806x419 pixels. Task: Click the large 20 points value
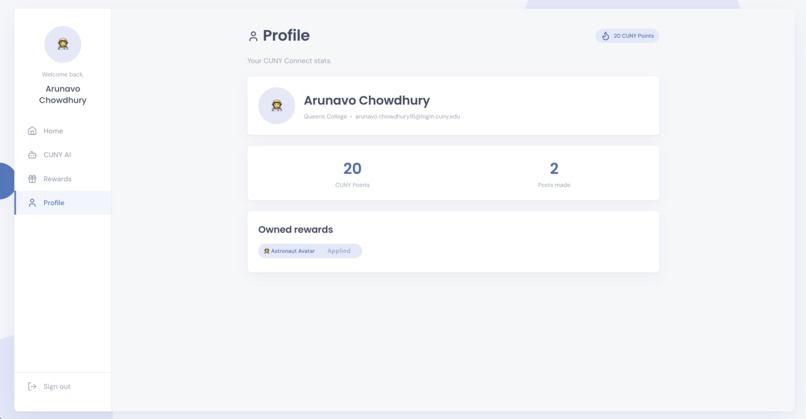pyautogui.click(x=353, y=169)
